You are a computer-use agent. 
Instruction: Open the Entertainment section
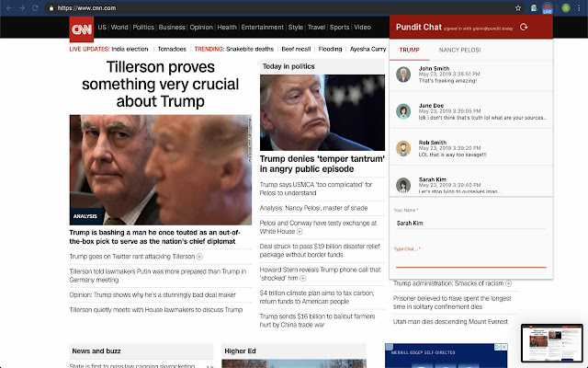[263, 27]
